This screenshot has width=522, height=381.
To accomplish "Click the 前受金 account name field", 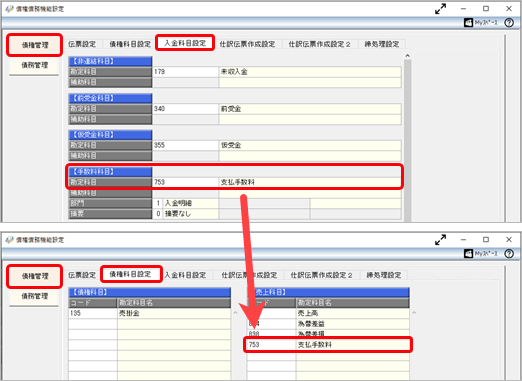I will [x=310, y=109].
